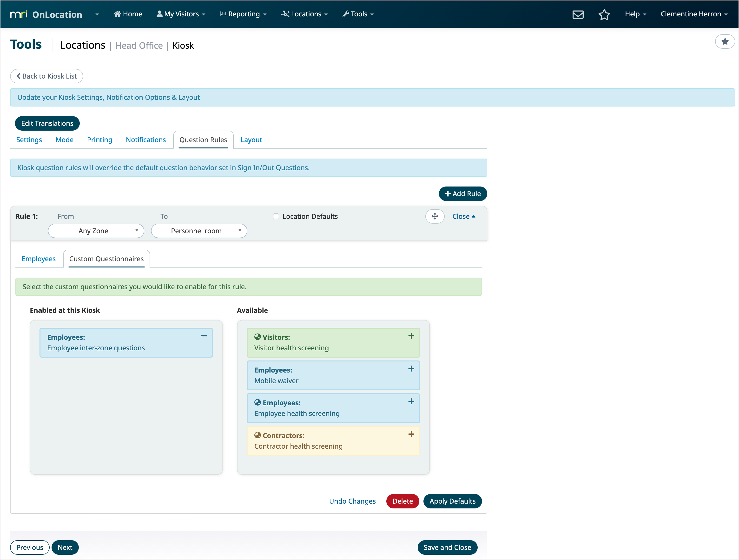Screen dimensions: 739x560
Task: Toggle the Location Defaults checkbox
Action: pos(276,216)
